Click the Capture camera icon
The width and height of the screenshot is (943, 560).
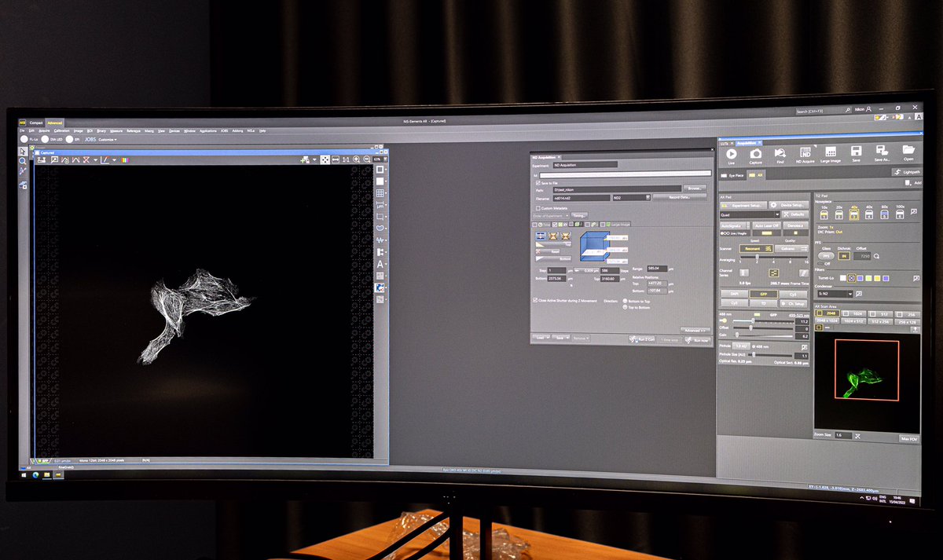coord(755,155)
